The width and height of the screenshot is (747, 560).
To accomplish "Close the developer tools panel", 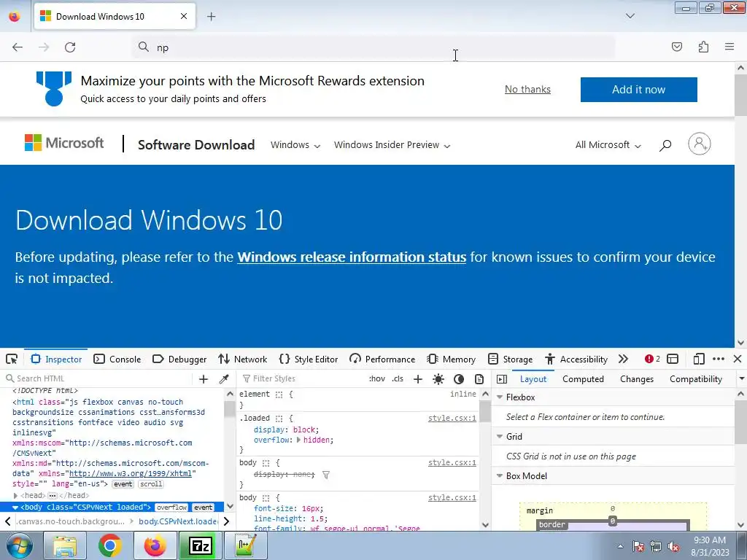I will pos(738,359).
